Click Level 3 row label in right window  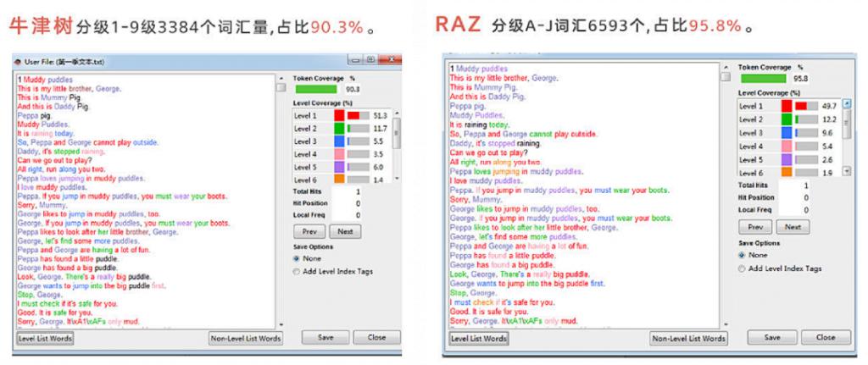click(751, 133)
